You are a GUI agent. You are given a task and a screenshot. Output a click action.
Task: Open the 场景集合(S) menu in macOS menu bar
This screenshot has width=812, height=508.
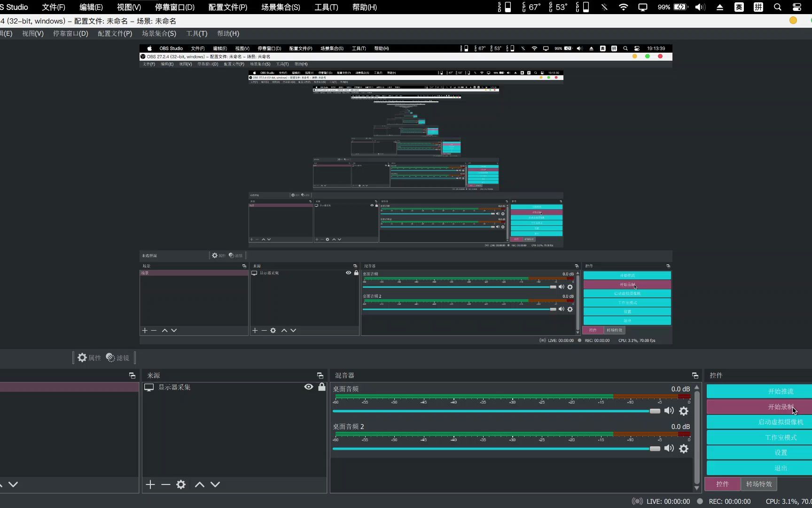point(281,7)
